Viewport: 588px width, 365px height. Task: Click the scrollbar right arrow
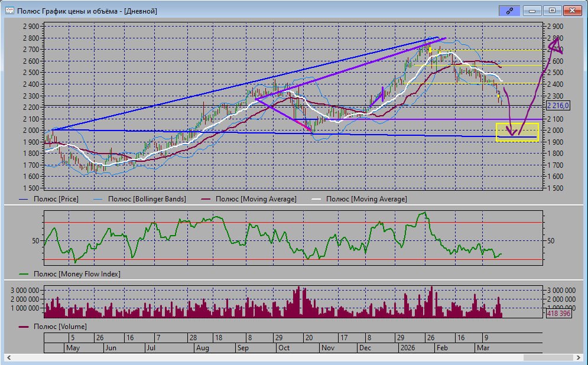(x=579, y=358)
